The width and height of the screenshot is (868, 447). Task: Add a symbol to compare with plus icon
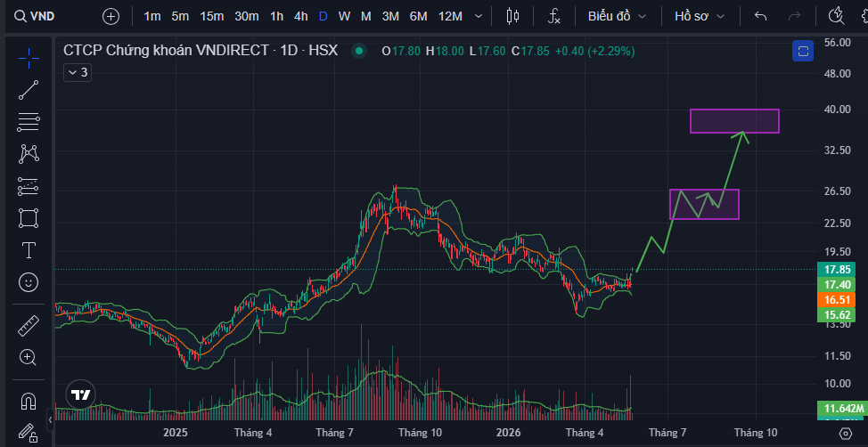[x=111, y=17]
